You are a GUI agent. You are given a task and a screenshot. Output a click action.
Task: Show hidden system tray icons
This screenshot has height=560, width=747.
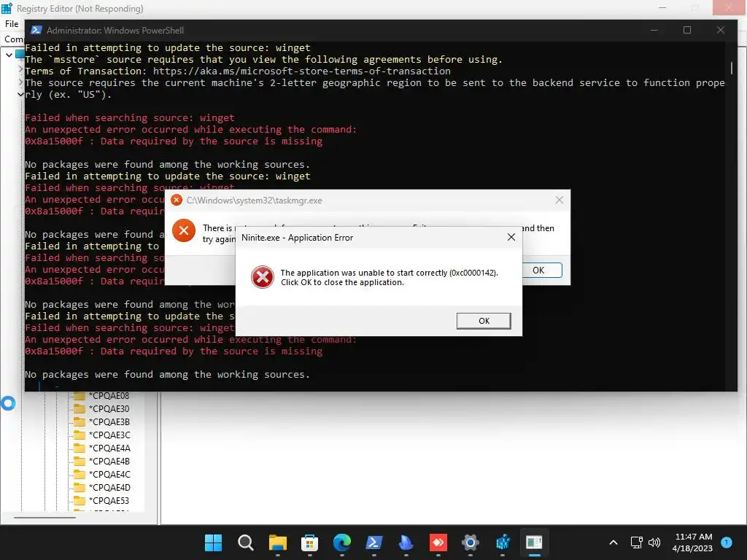[x=614, y=542]
